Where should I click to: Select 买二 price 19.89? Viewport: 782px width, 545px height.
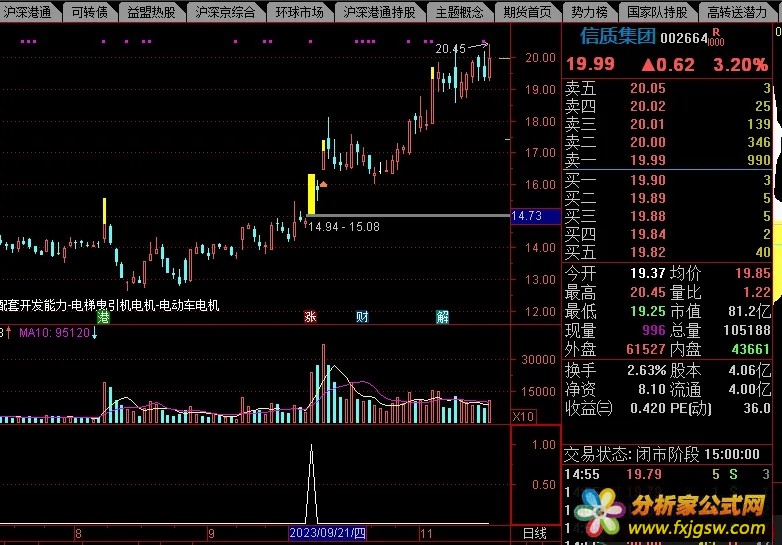(x=647, y=198)
